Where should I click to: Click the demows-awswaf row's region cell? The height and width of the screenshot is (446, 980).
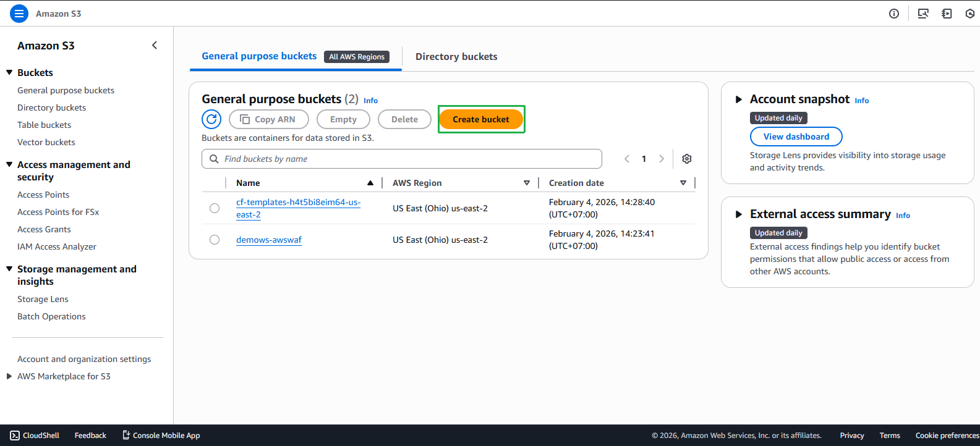click(440, 240)
